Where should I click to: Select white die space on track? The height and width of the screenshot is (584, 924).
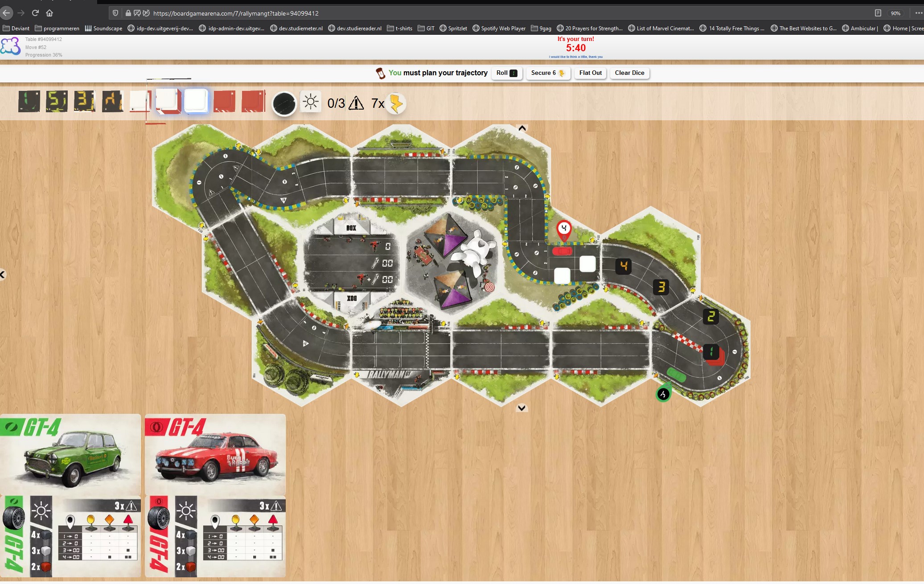(x=587, y=264)
